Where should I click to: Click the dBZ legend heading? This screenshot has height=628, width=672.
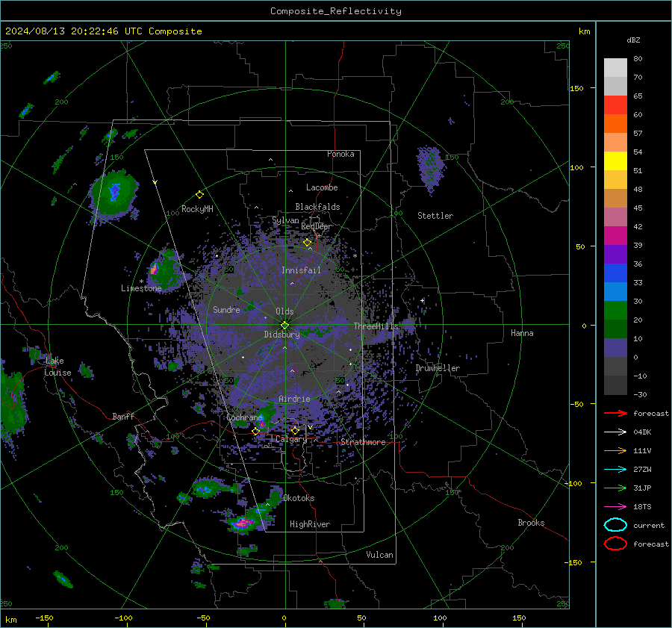633,40
